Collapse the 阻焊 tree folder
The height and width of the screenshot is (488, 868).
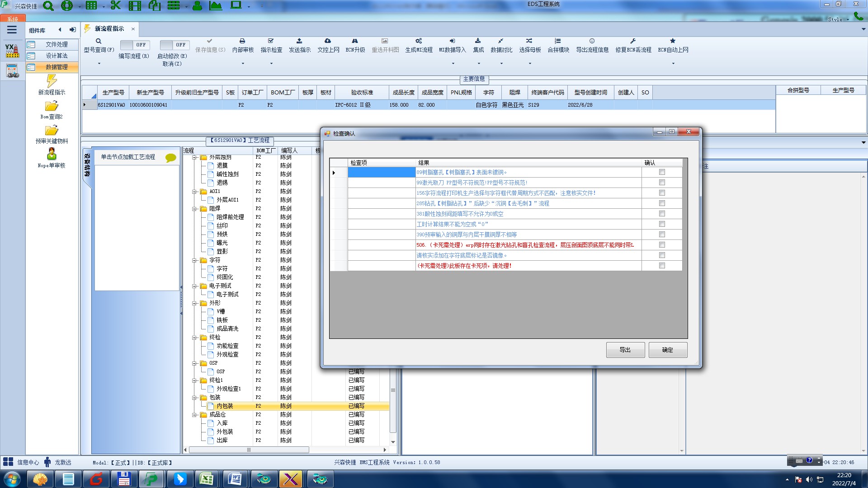pyautogui.click(x=194, y=209)
